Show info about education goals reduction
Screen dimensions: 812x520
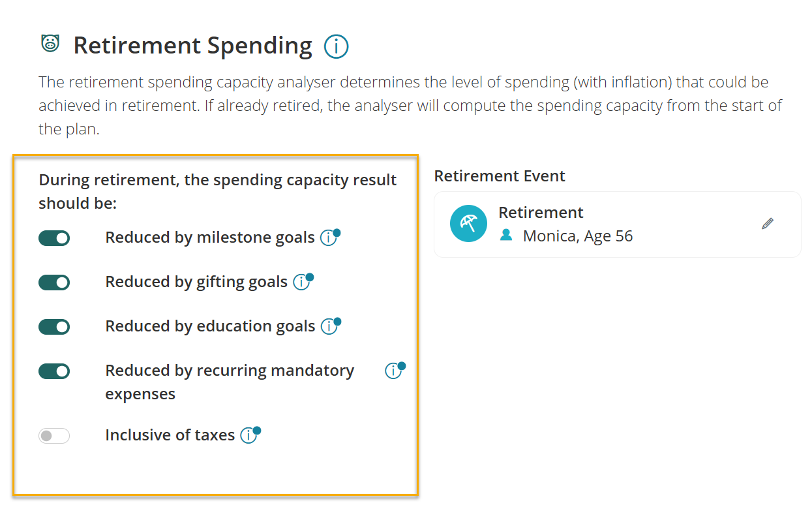[329, 327]
